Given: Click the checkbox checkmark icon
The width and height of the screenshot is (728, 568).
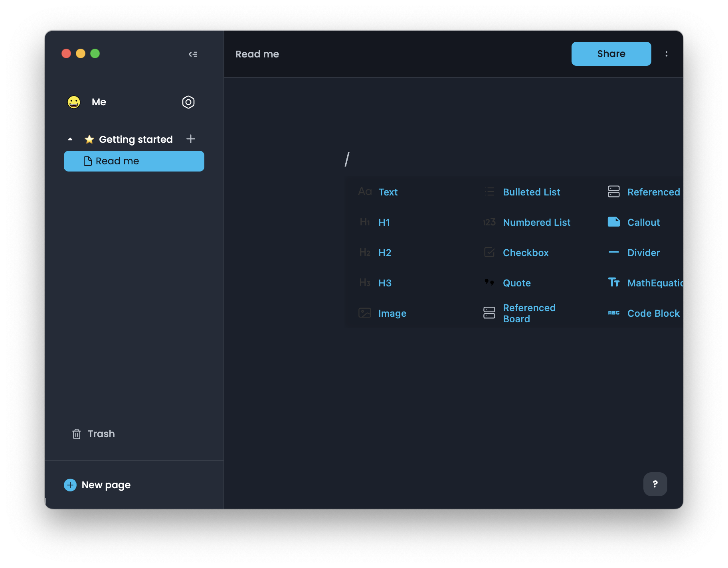Looking at the screenshot, I should [x=489, y=252].
